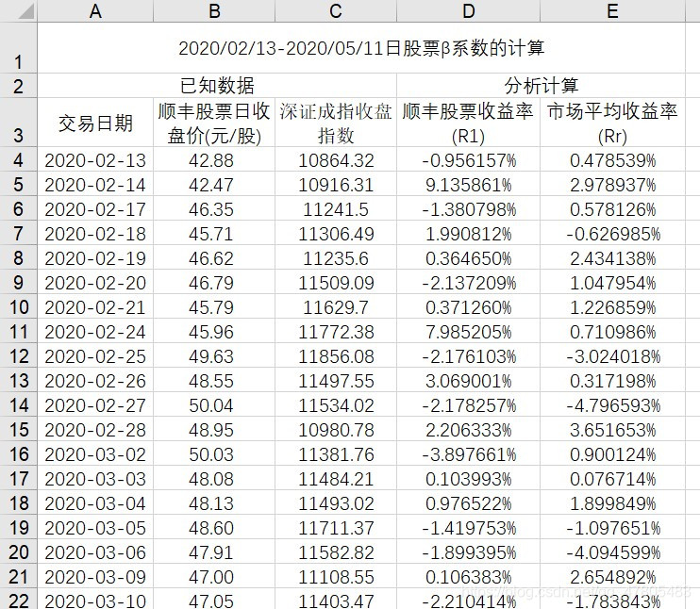The image size is (700, 609).
Task: Select row 7 header
Action: (x=18, y=233)
